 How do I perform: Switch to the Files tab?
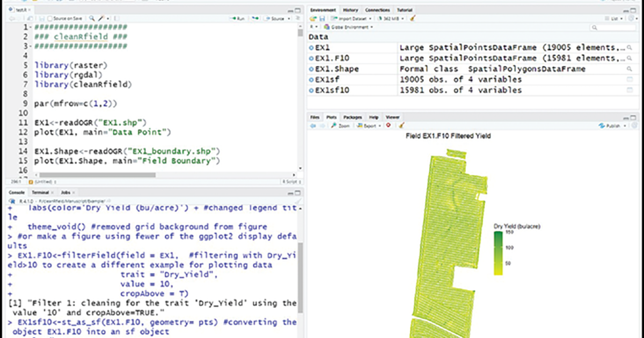315,117
